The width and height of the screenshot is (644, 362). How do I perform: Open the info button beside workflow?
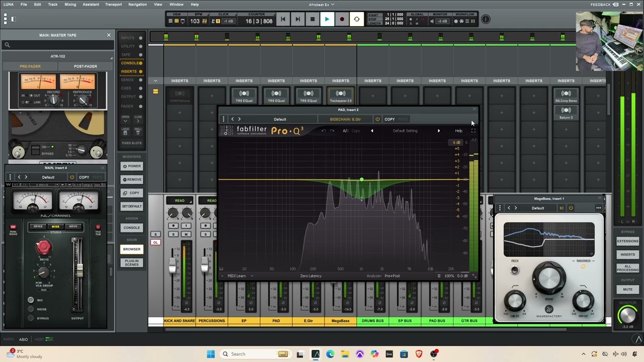[486, 19]
